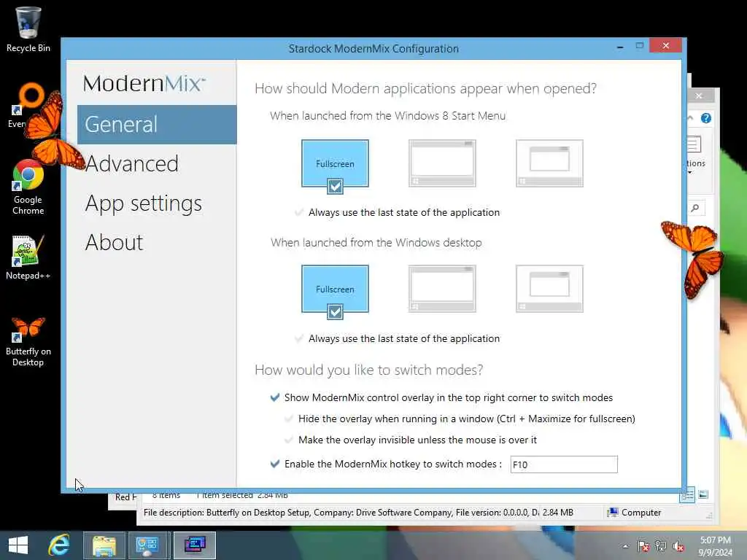Toggle checkmark on Windows desktop Fullscreen tile

click(x=335, y=312)
